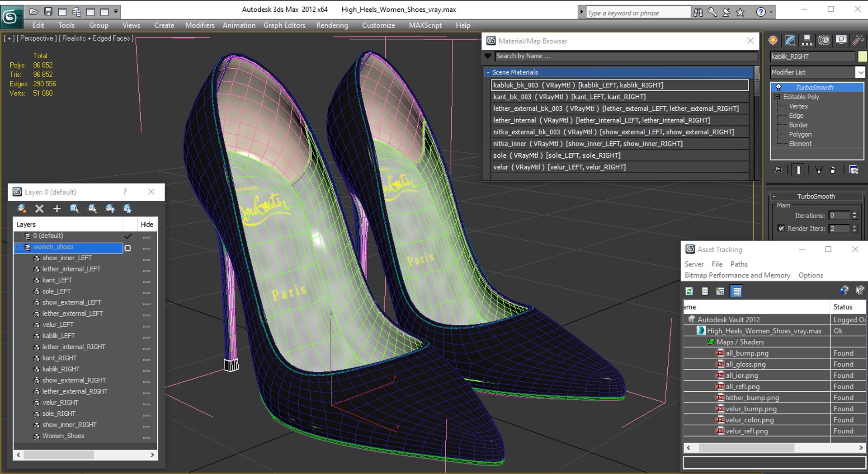
Task: Open the Utilities hammer panel tab
Action: coord(858,40)
